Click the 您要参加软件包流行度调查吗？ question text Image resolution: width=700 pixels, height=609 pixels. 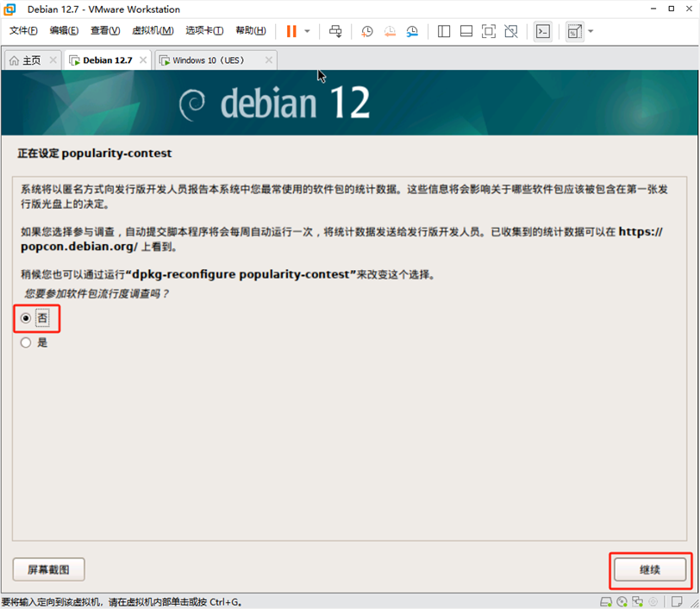pyautogui.click(x=97, y=294)
